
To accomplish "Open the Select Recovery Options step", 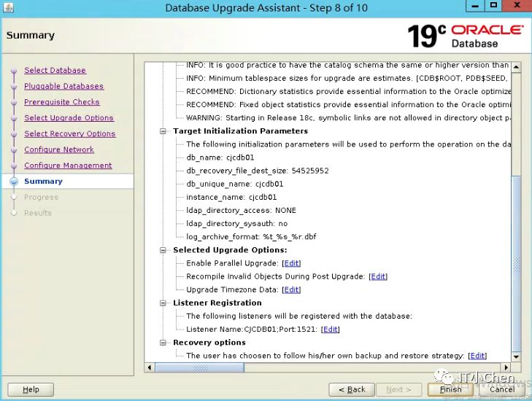I will 70,133.
